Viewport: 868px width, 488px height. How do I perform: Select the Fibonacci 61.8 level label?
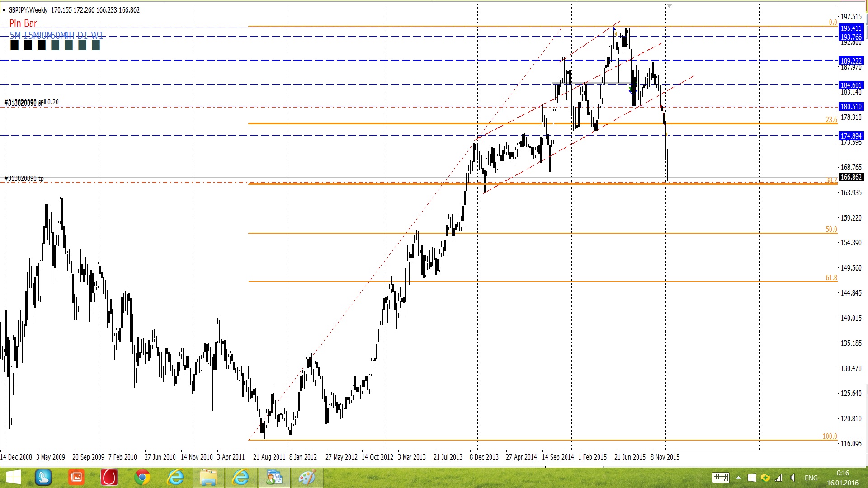coord(831,277)
